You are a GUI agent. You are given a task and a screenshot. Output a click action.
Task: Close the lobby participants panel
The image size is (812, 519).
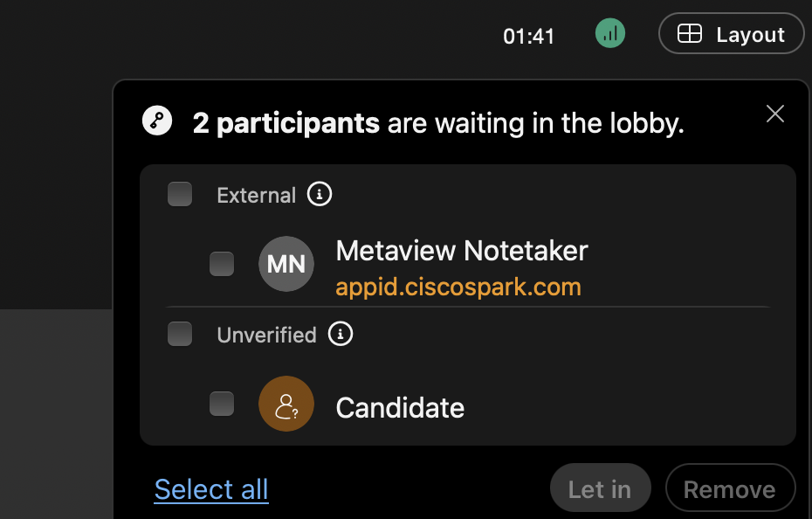[x=774, y=114]
